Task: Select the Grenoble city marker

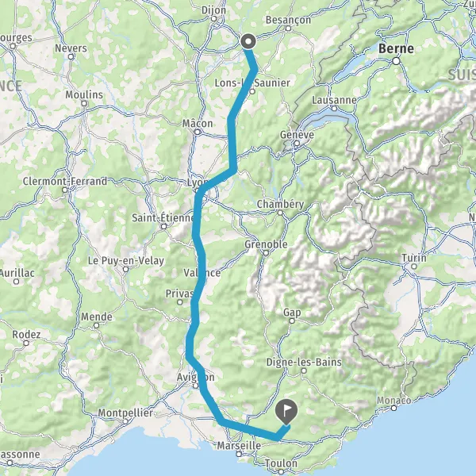Action: [x=266, y=253]
